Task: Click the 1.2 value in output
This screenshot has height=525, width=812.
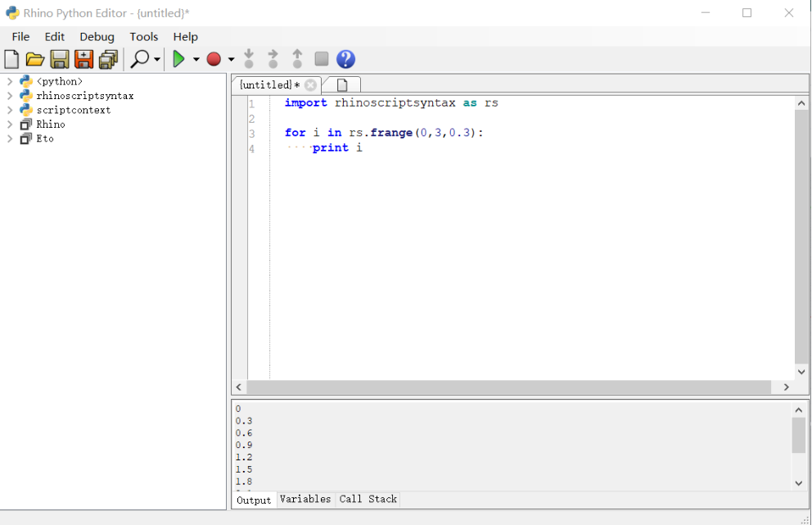Action: (244, 457)
